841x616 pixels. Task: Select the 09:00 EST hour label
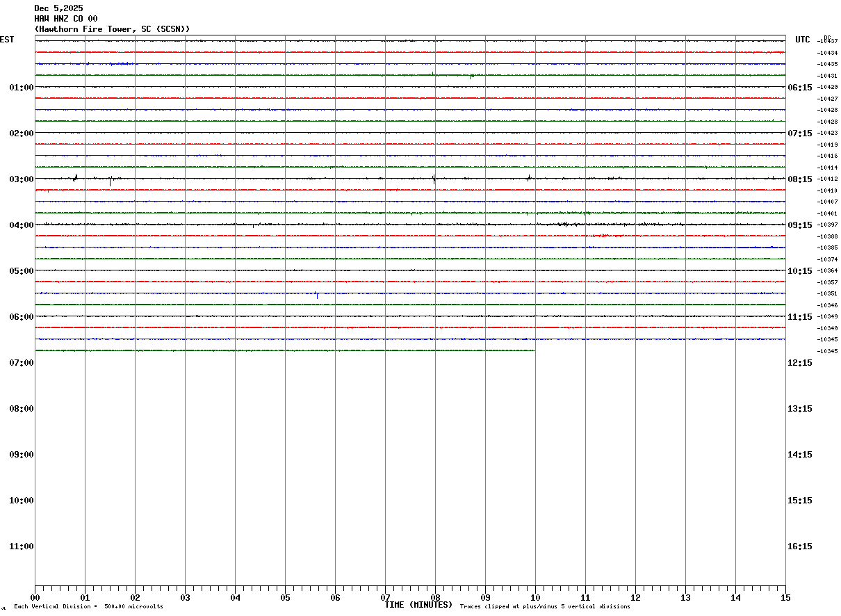[x=22, y=455]
